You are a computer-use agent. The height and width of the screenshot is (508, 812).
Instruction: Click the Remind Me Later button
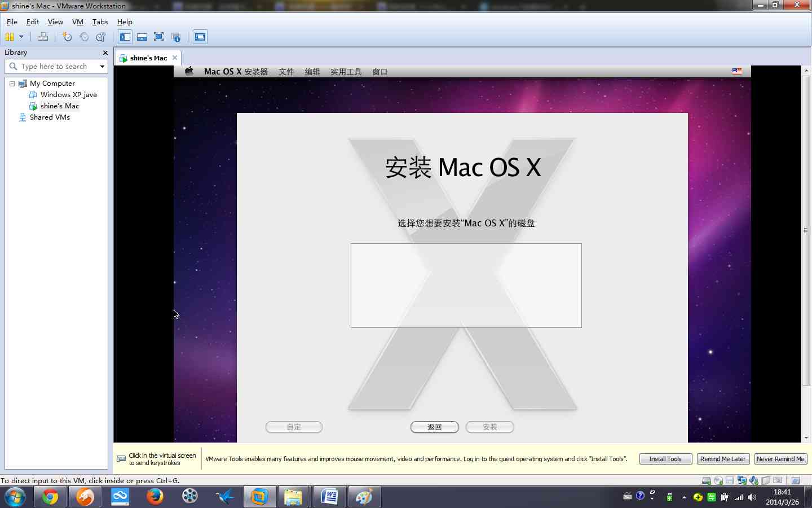point(723,459)
